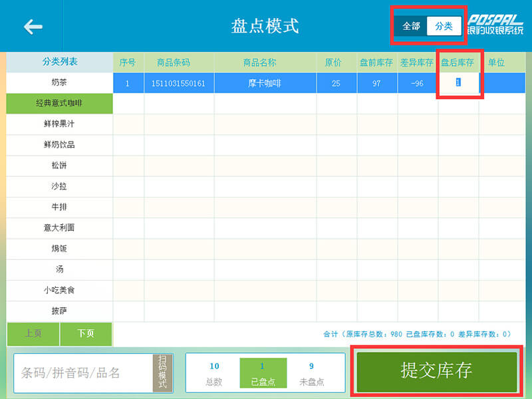The width and height of the screenshot is (532, 399).
Task: Go to previous page with 上页
Action: (33, 334)
